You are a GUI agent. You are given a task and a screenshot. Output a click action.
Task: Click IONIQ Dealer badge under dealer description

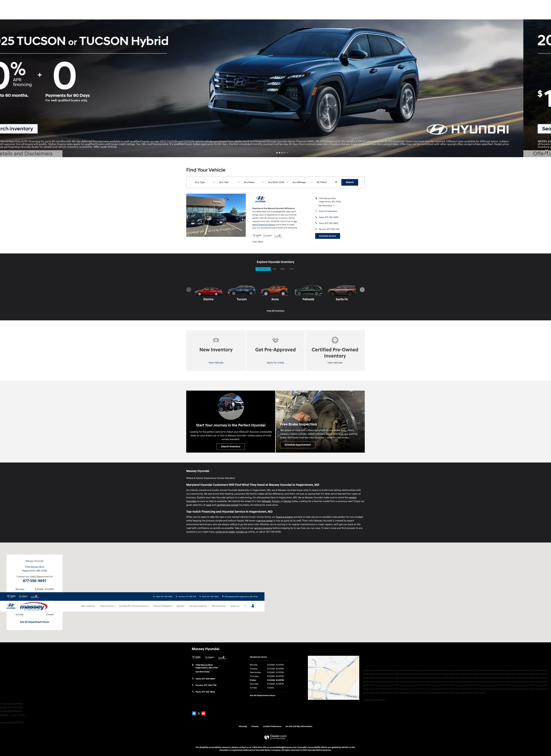click(x=257, y=236)
